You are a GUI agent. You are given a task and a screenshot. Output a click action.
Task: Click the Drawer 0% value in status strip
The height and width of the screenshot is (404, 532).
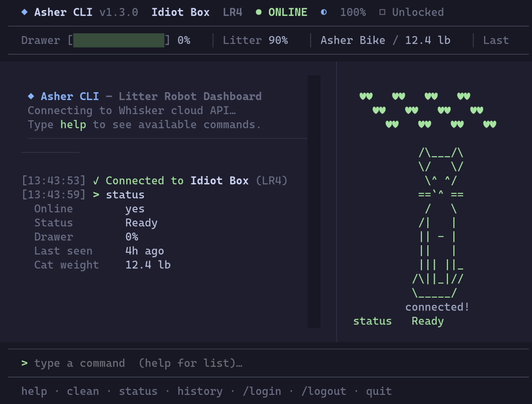coord(184,40)
